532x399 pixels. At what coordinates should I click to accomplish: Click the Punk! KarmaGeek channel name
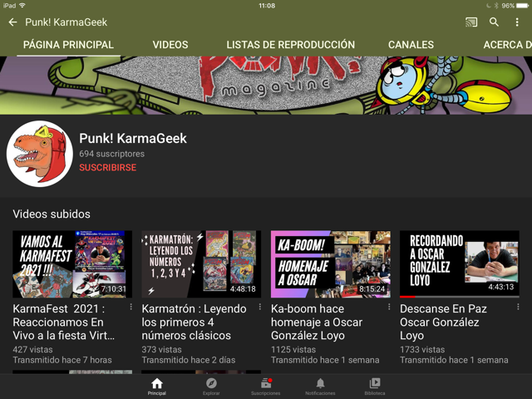click(133, 139)
